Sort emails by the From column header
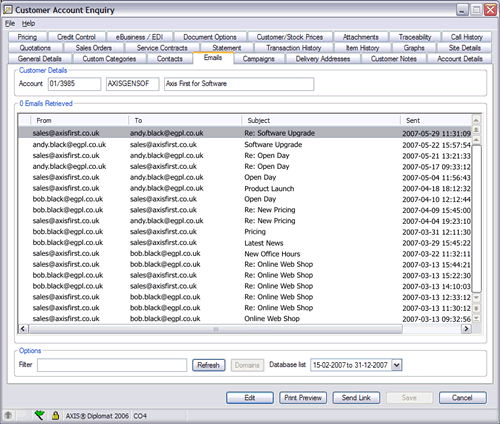The image size is (500, 424). pyautogui.click(x=79, y=120)
